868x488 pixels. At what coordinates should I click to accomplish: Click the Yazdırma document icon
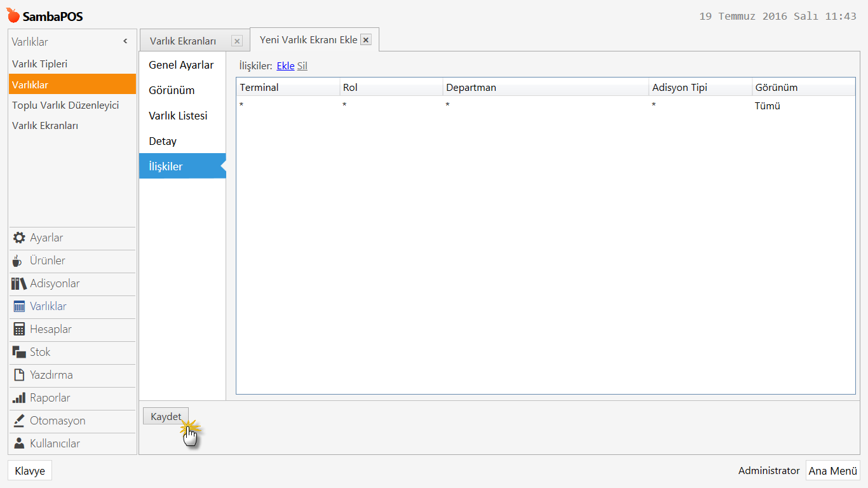(x=19, y=375)
